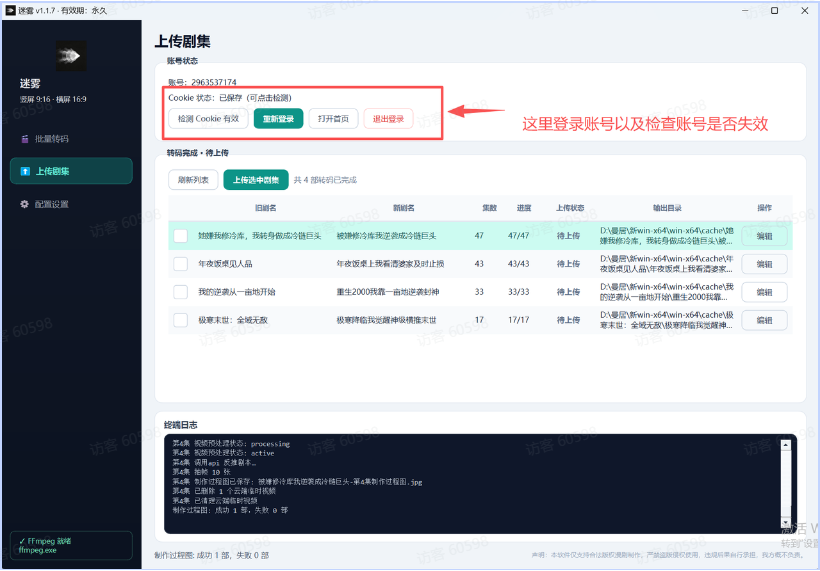Click the 上传剧集 page heading
820x571 pixels.
point(183,42)
